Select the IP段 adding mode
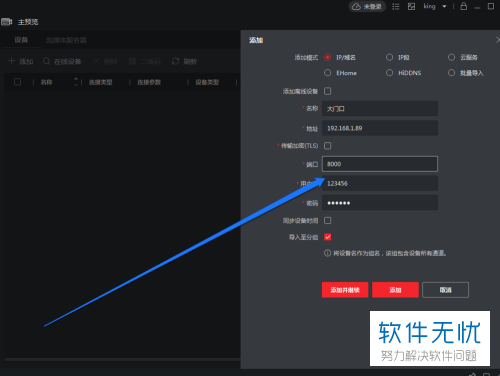 [x=389, y=57]
